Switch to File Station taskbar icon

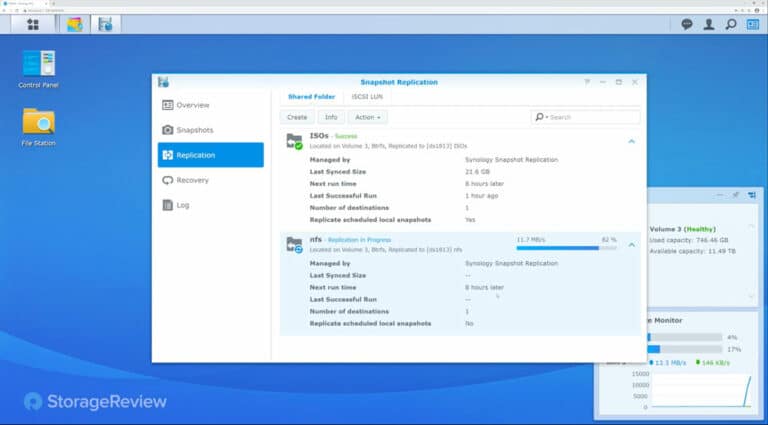[x=74, y=24]
